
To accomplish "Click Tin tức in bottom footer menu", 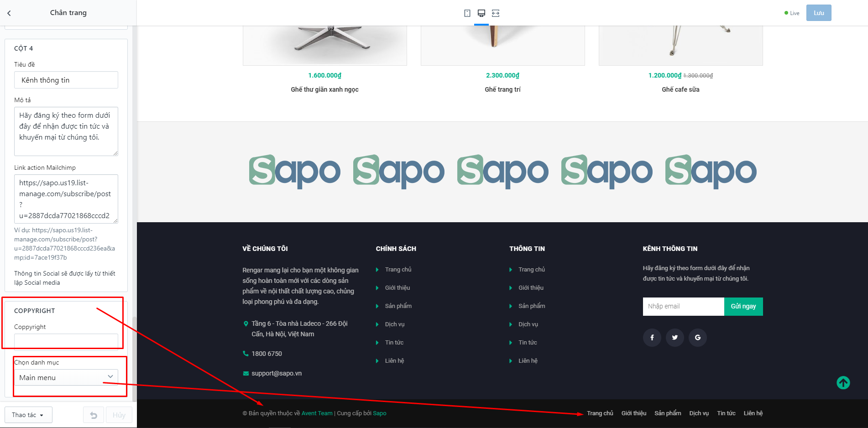I will (x=726, y=413).
